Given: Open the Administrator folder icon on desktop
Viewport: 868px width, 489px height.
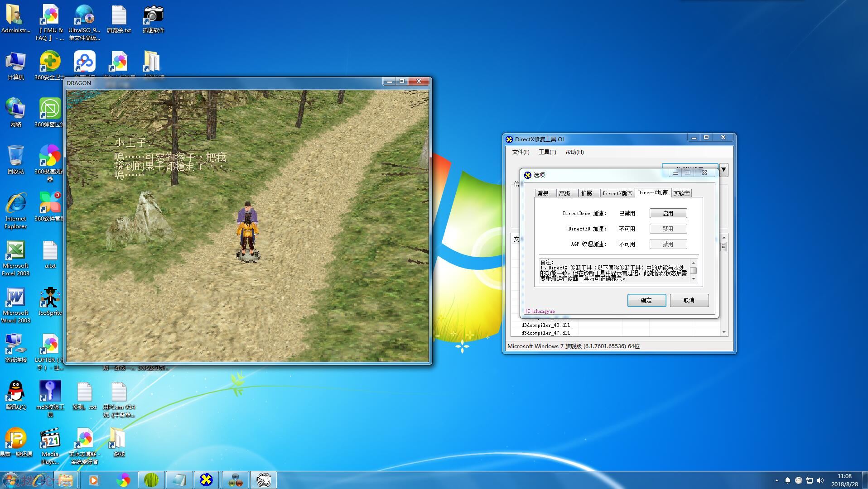Looking at the screenshot, I should coord(16,19).
